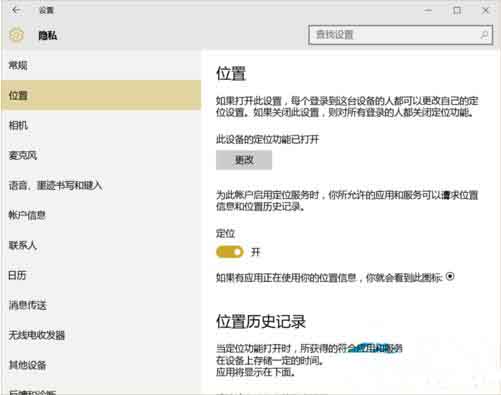Click the Privacy gear icon
Viewport: 501px width, 395px height.
pyautogui.click(x=16, y=35)
